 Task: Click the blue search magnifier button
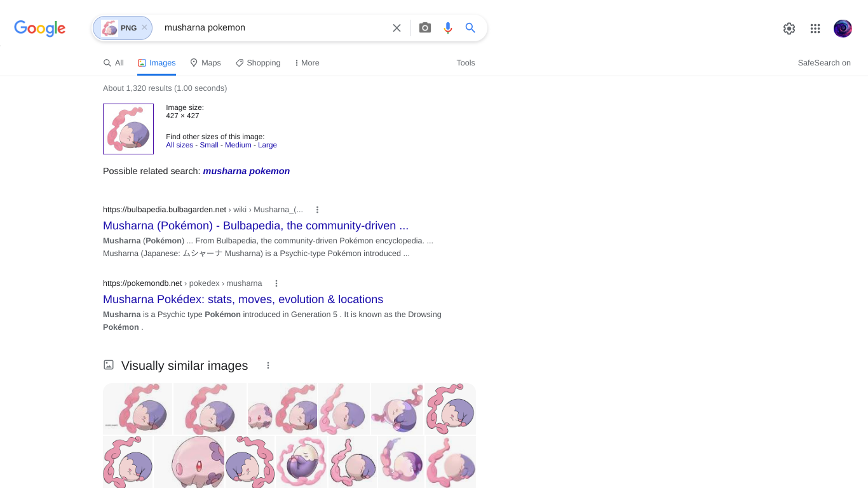(470, 28)
